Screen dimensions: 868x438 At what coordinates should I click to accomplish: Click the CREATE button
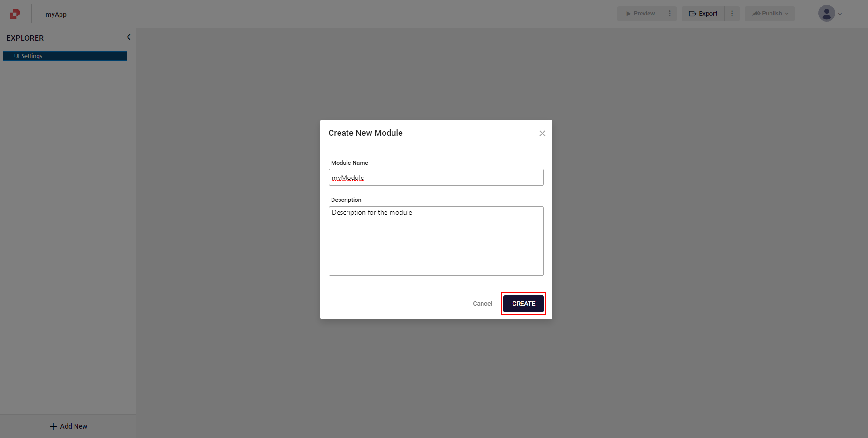(523, 304)
